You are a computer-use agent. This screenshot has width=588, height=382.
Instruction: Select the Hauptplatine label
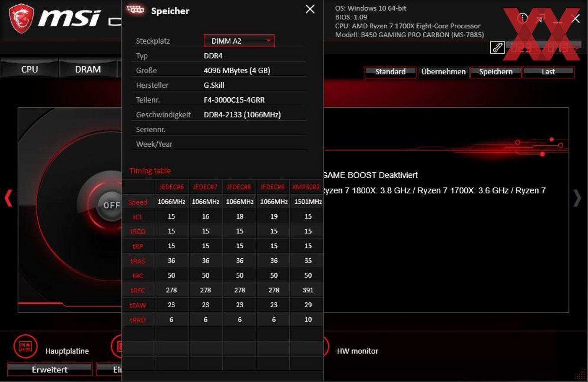[67, 351]
